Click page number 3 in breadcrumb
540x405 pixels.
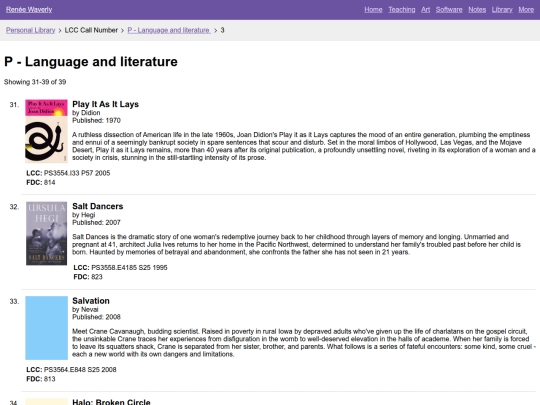[x=222, y=30]
